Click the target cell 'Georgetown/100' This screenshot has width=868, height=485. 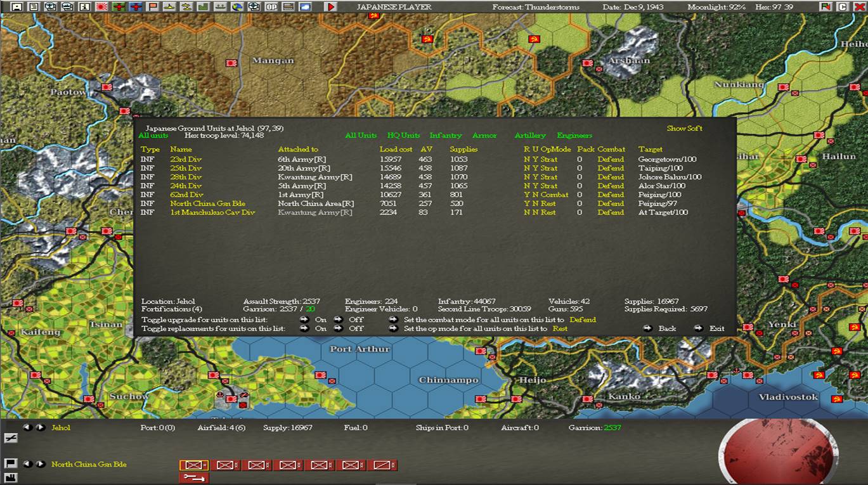pos(667,159)
